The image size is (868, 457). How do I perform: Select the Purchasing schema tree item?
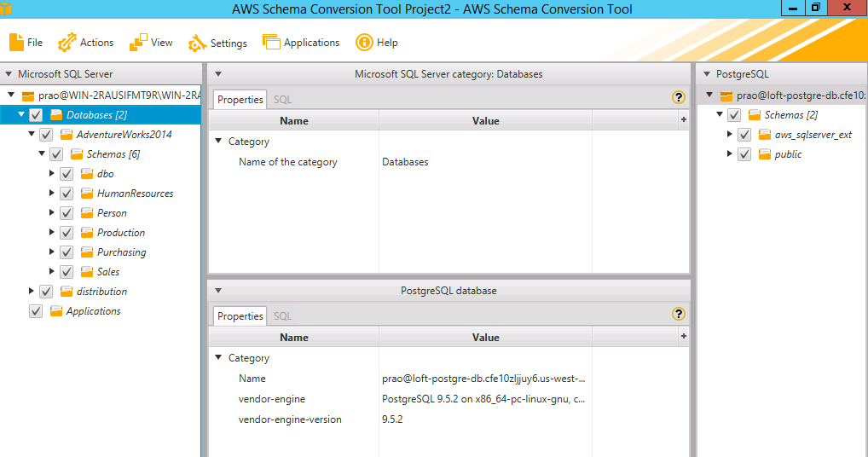(x=121, y=252)
